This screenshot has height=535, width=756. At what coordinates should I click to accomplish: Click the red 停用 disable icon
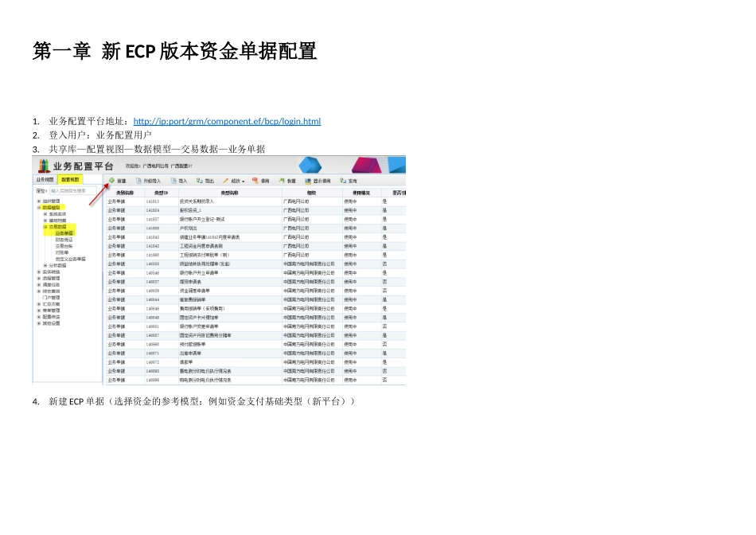(255, 181)
